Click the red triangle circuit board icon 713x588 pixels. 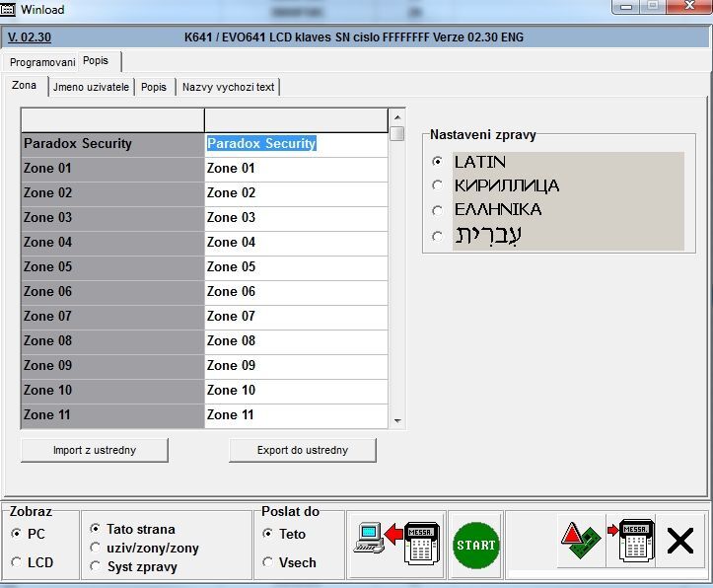pos(579,542)
